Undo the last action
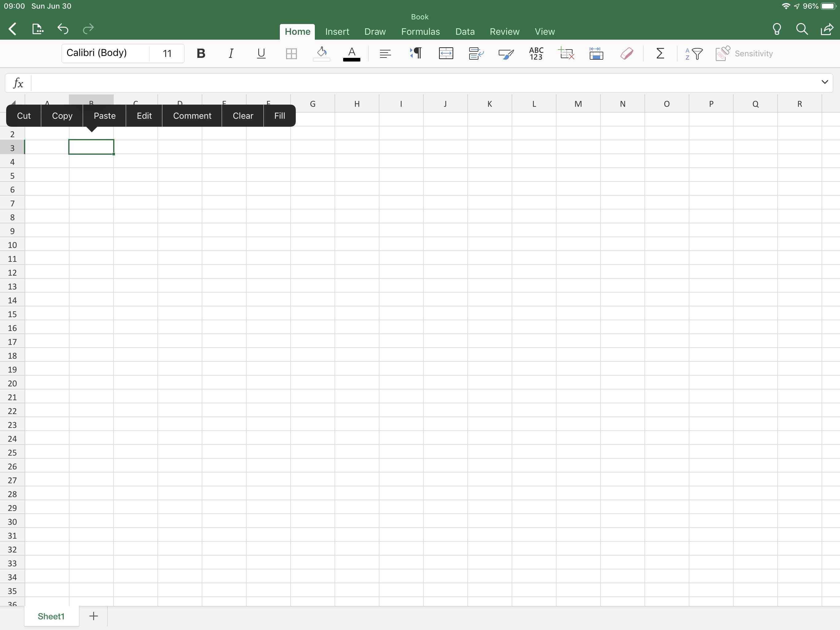The image size is (840, 630). [63, 29]
